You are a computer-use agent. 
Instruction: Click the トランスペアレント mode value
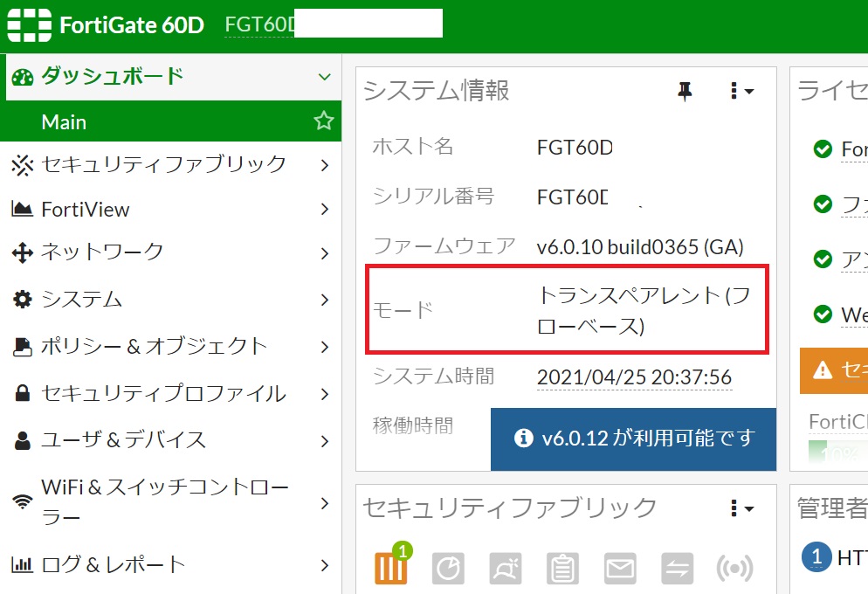pyautogui.click(x=645, y=311)
